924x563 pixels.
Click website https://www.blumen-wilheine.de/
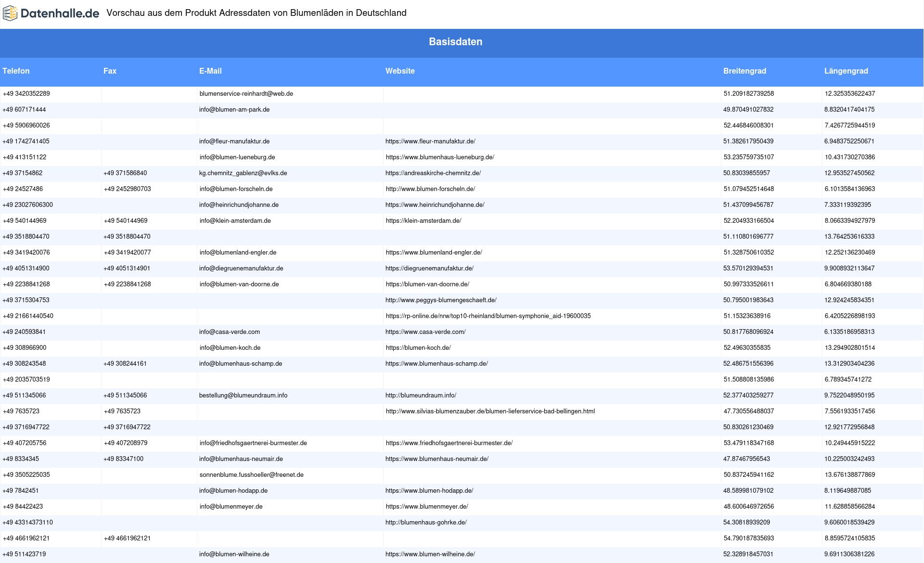click(430, 554)
